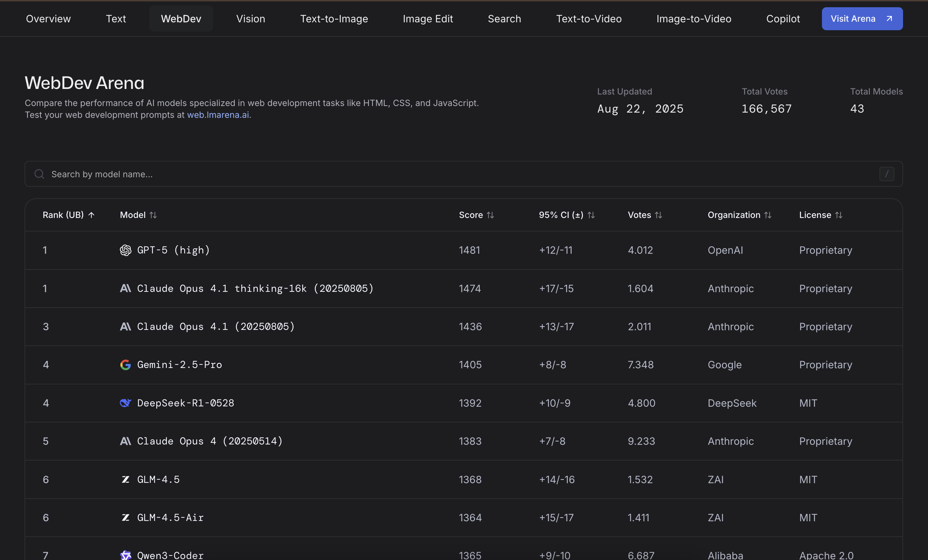The image size is (928, 560).
Task: Toggle sort order on the Score column
Action: tap(491, 215)
